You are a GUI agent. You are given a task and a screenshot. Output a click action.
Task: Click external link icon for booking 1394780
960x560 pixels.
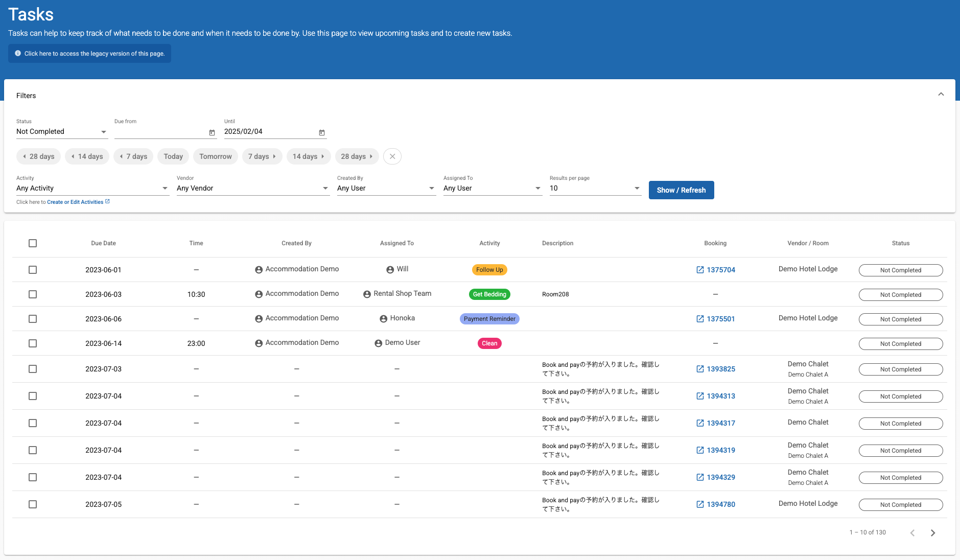(x=700, y=504)
